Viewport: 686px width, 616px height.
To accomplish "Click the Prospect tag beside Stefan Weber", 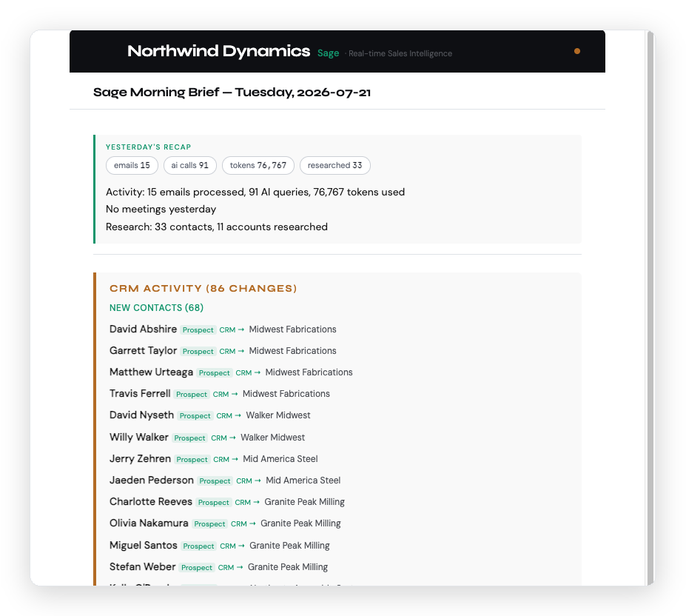I will 196,568.
